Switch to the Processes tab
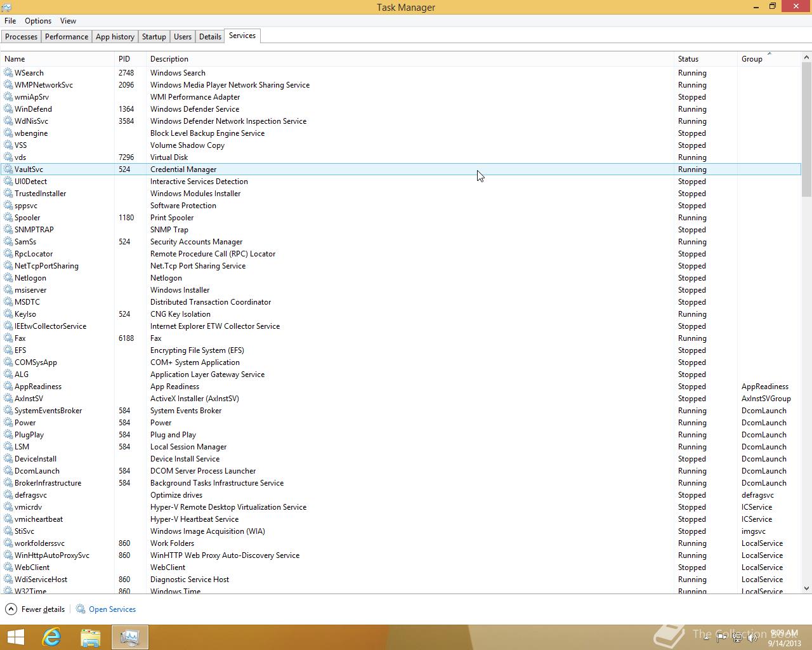Viewport: 812px width, 650px height. [x=21, y=37]
